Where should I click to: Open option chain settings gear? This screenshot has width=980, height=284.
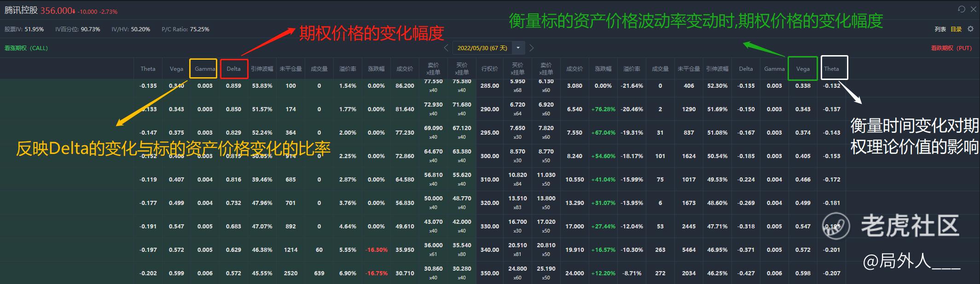pyautogui.click(x=970, y=29)
